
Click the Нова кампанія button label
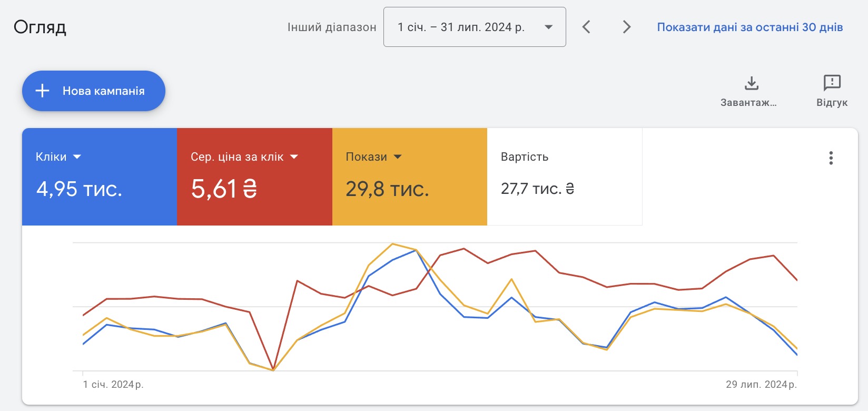point(103,91)
